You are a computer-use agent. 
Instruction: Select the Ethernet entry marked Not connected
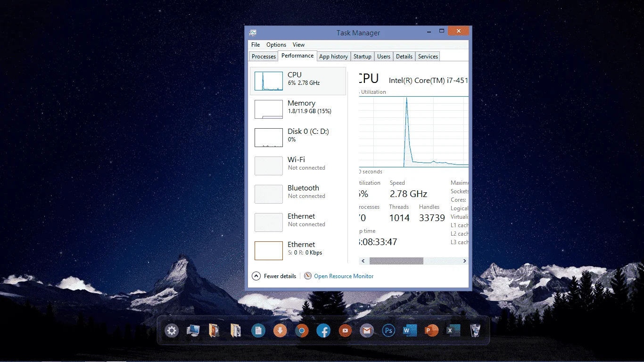tap(298, 222)
